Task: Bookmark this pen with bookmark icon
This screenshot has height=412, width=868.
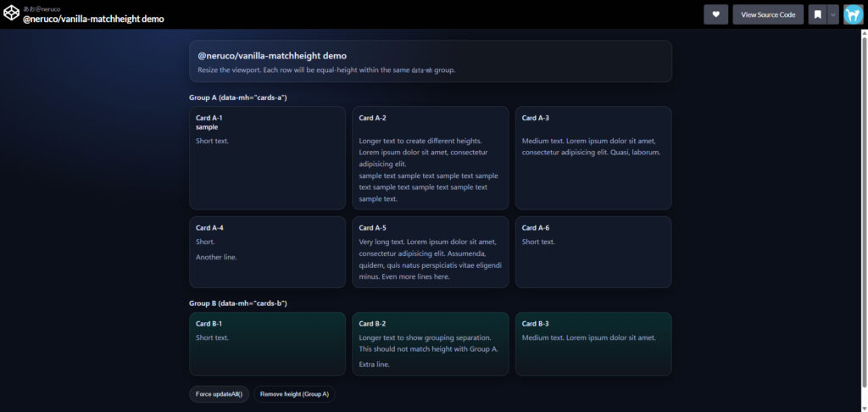Action: click(817, 14)
